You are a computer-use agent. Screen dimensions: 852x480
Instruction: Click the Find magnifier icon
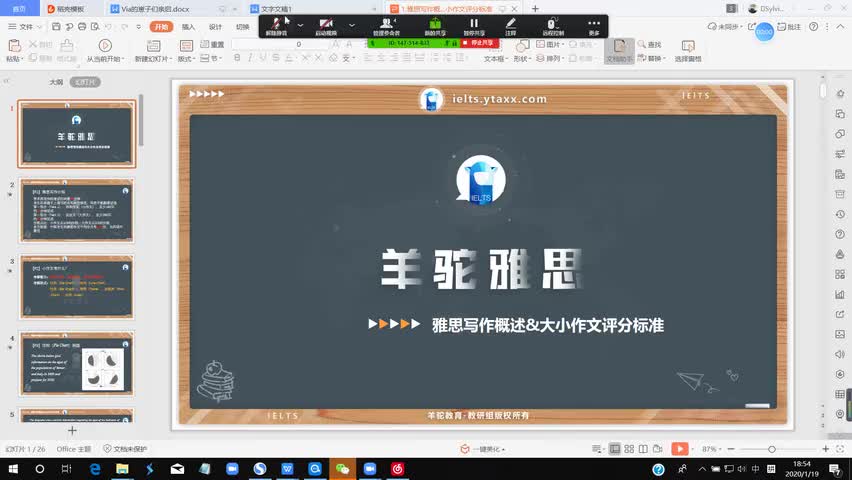tap(642, 44)
